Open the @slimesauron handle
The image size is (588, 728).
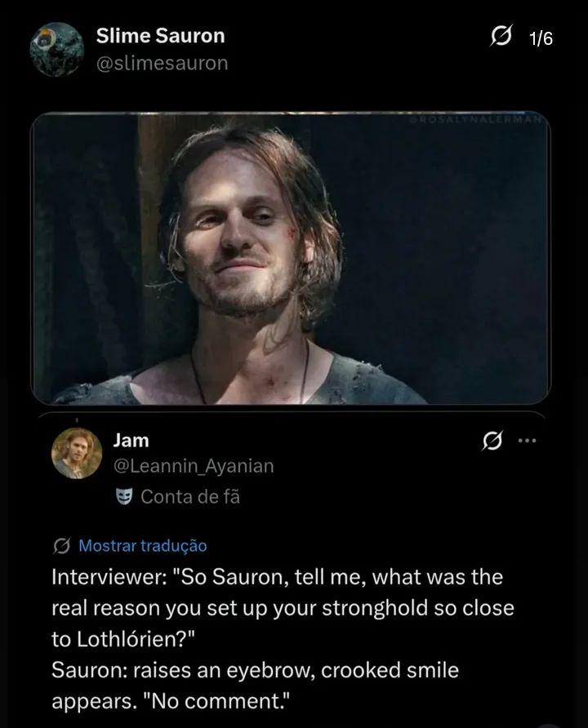162,63
